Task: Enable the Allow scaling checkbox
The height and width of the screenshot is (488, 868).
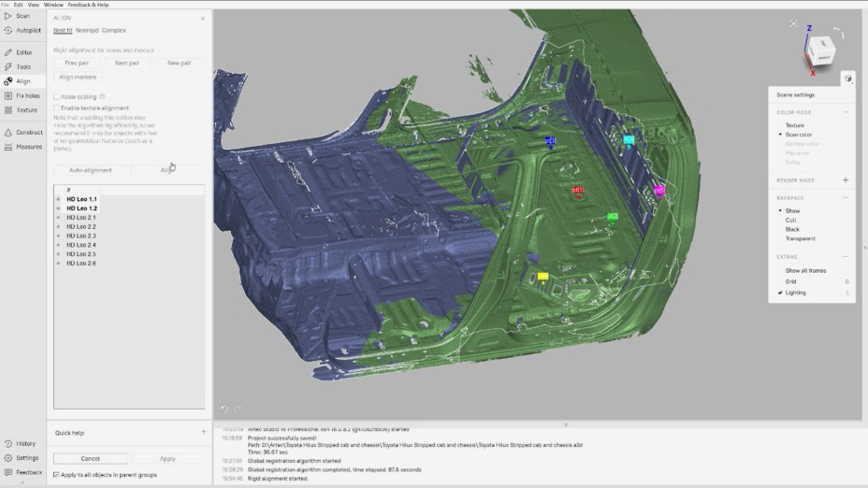Action: (56, 96)
